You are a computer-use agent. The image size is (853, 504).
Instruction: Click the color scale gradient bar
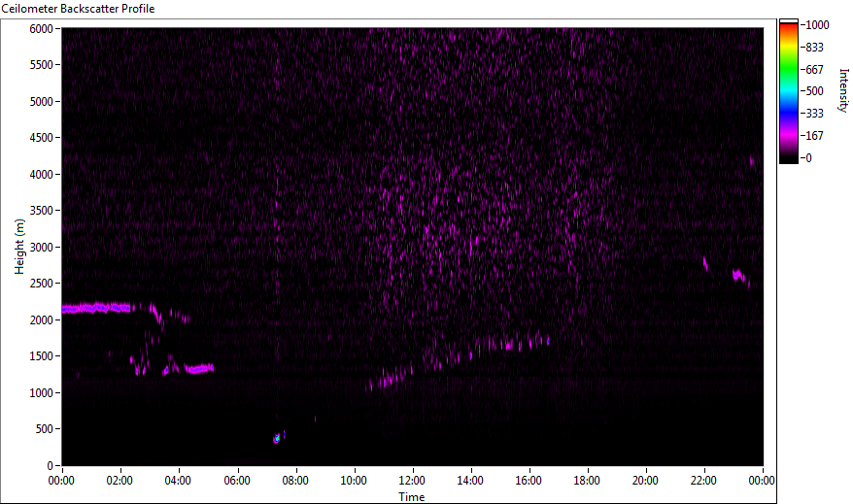coord(788,91)
